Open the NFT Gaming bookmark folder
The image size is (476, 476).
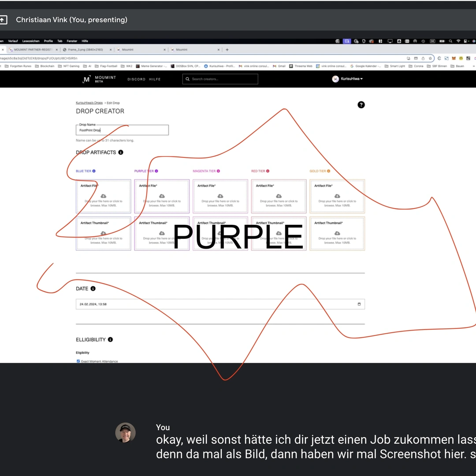(69, 66)
